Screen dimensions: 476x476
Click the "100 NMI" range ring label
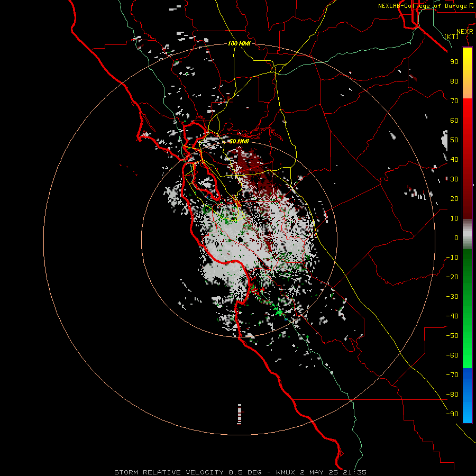pyautogui.click(x=239, y=43)
